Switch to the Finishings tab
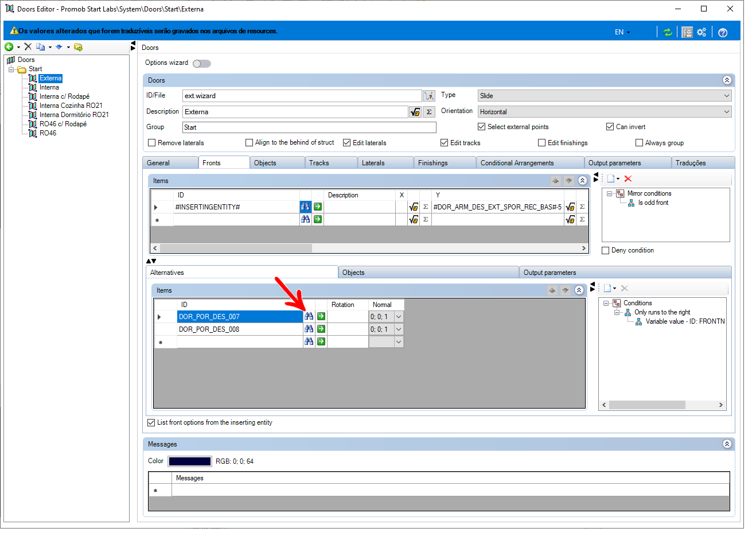 (x=445, y=163)
